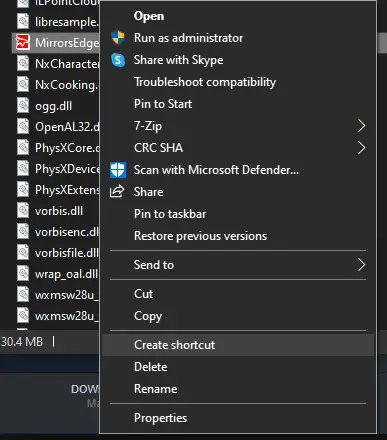
Task: Click the administrator shield icon
Action: pyautogui.click(x=118, y=38)
